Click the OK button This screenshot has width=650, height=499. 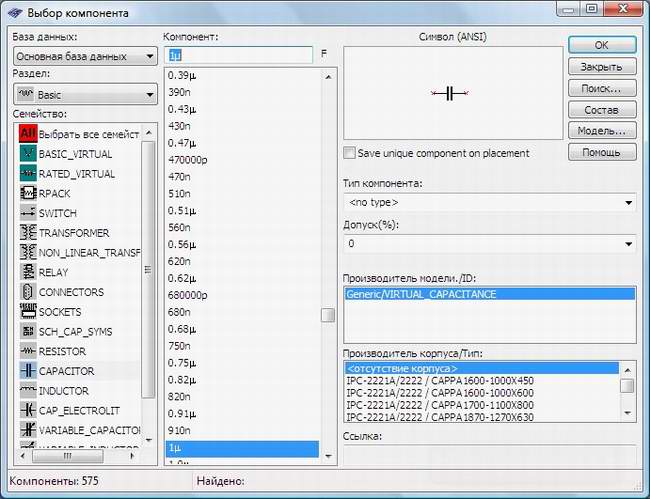coord(602,45)
